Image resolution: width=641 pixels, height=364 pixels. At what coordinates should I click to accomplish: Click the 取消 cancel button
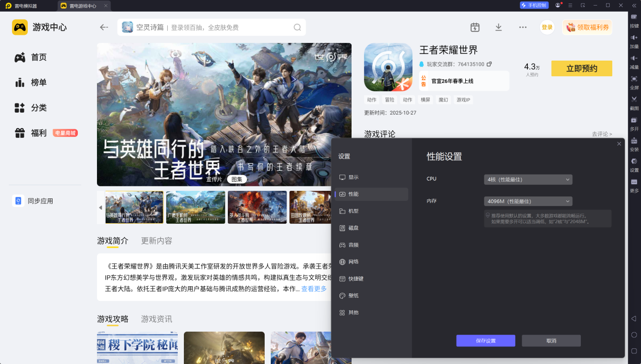click(551, 341)
